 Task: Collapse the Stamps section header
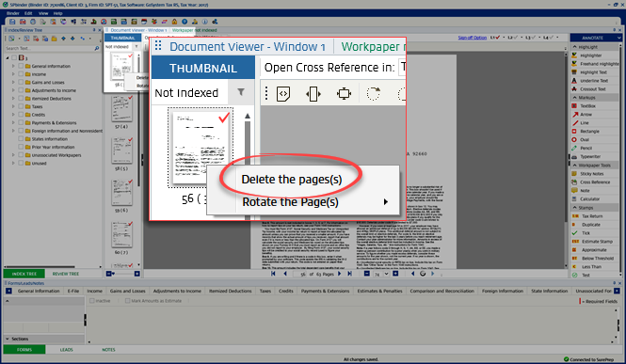[x=575, y=208]
